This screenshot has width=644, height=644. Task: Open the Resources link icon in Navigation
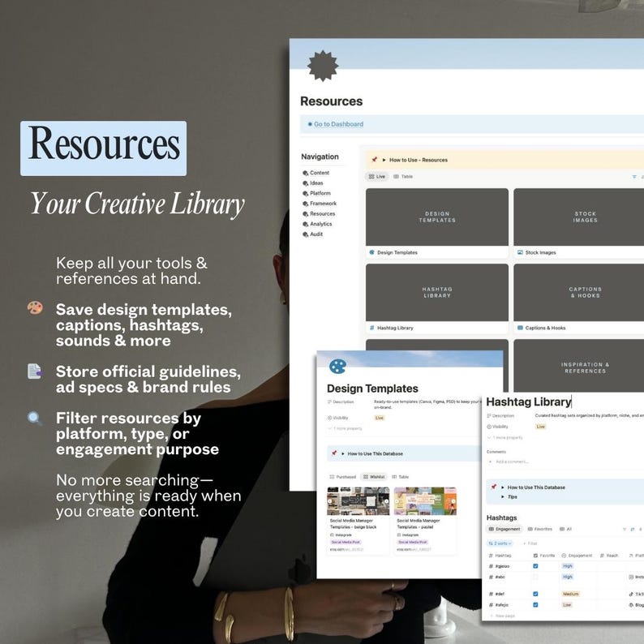click(305, 214)
